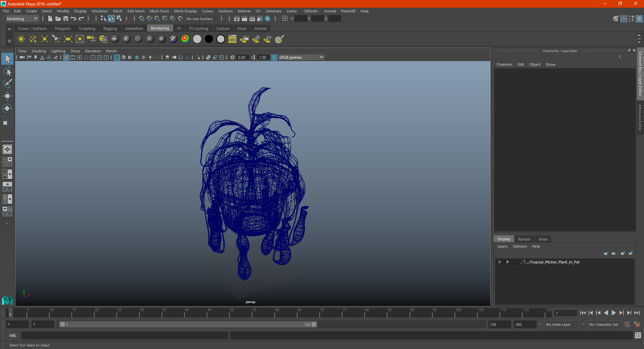
Task: Toggle select by component type mode
Action: pyautogui.click(x=119, y=18)
